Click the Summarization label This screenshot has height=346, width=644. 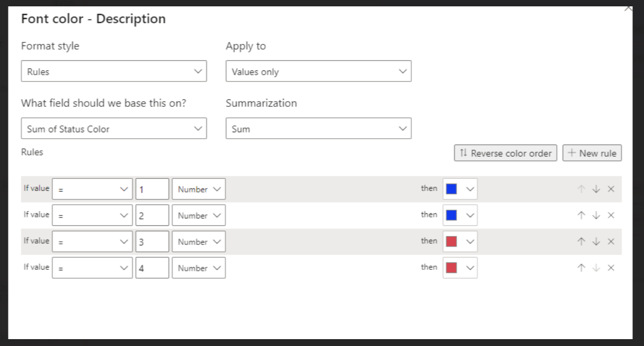click(261, 103)
